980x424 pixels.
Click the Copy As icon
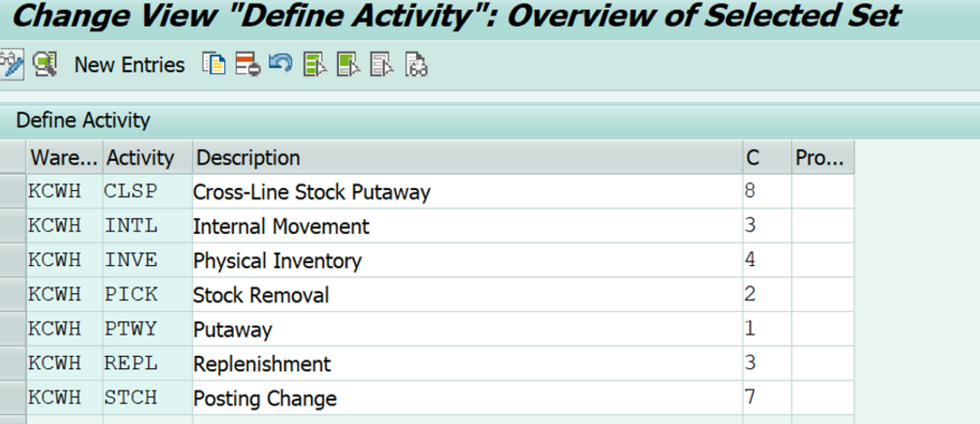tap(214, 64)
